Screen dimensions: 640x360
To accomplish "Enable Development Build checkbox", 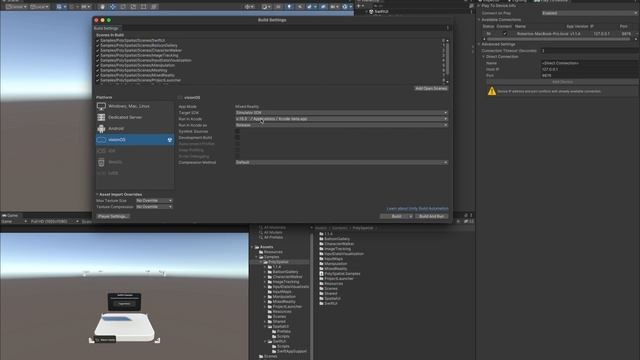I will pyautogui.click(x=238, y=138).
